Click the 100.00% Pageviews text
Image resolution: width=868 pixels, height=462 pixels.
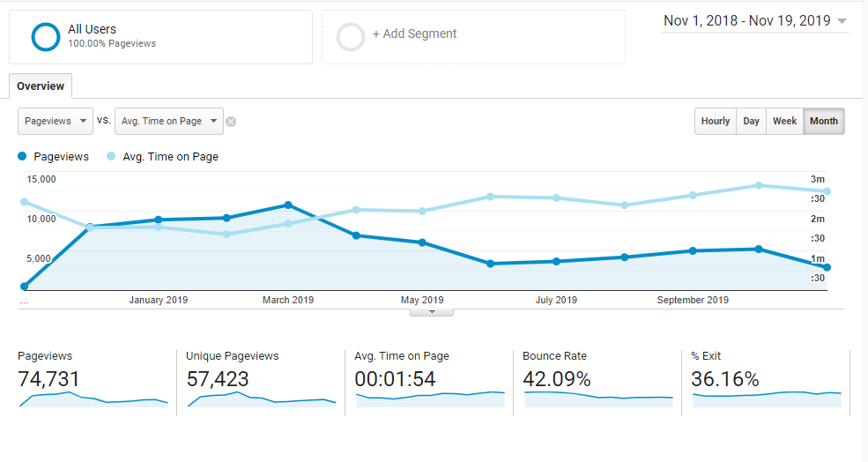(x=112, y=43)
